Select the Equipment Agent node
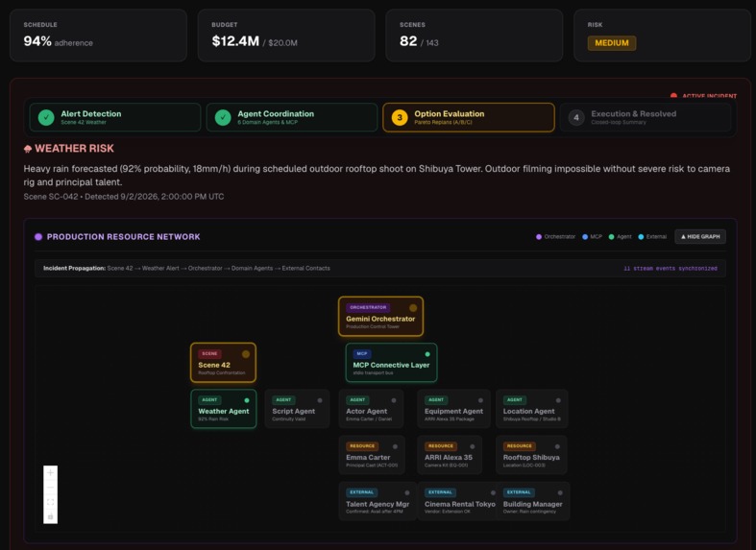 pos(453,409)
